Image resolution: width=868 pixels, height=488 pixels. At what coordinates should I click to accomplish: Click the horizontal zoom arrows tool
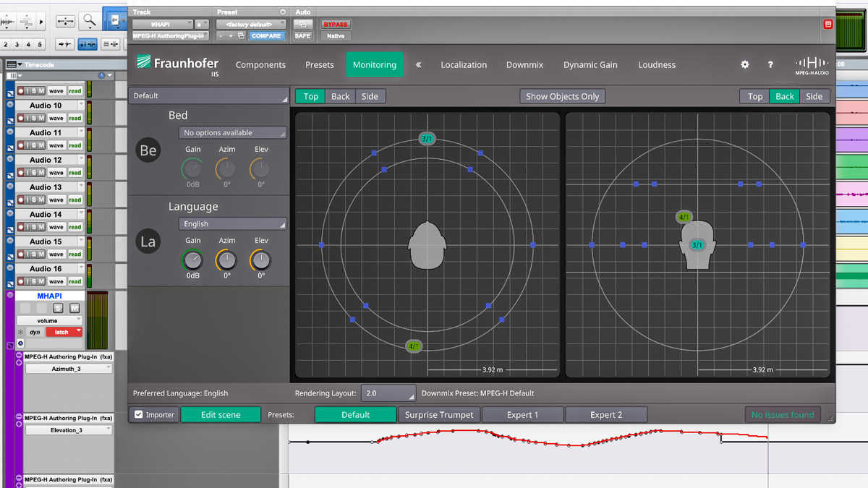65,20
